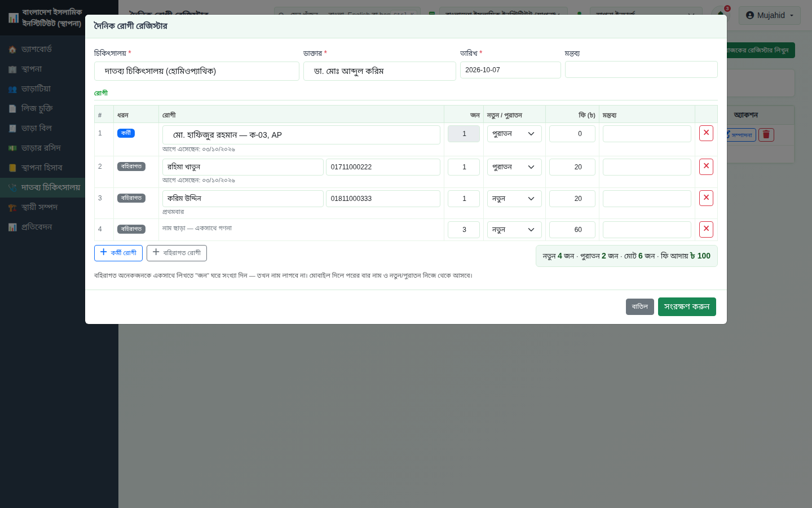The height and width of the screenshot is (508, 812).
Task: Click the phone field showing 01811000333
Action: (383, 199)
